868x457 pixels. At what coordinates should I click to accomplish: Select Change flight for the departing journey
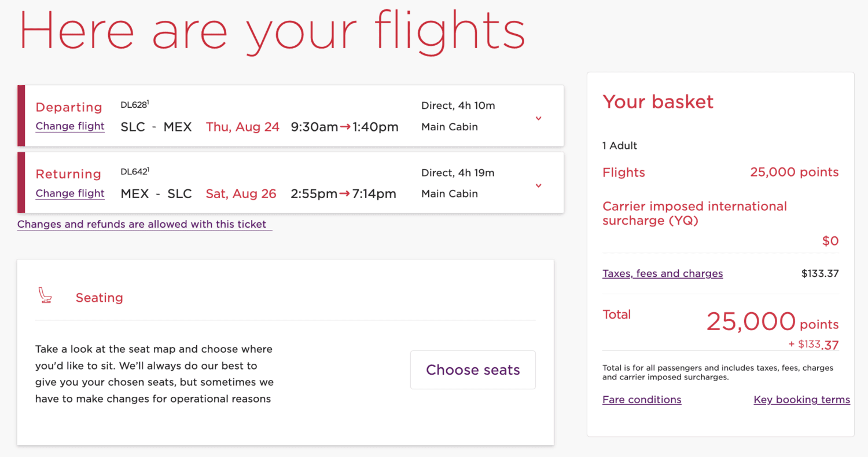click(69, 126)
